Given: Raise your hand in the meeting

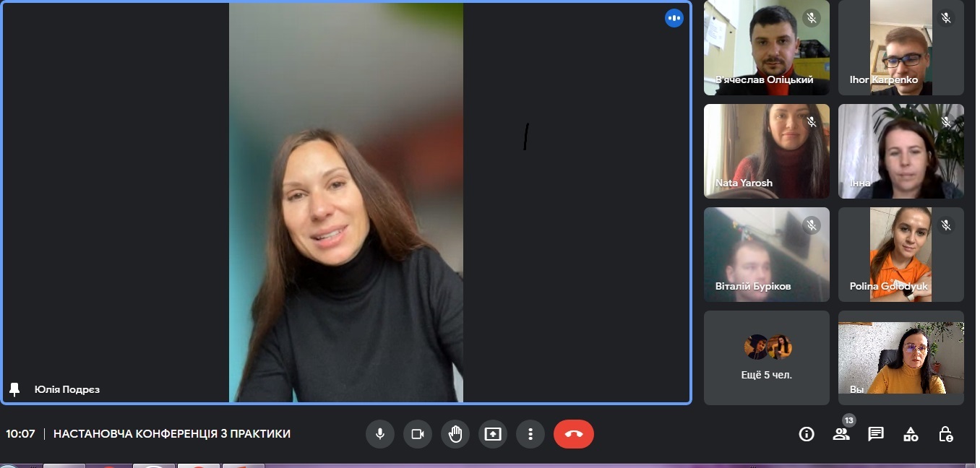Looking at the screenshot, I should click(455, 434).
